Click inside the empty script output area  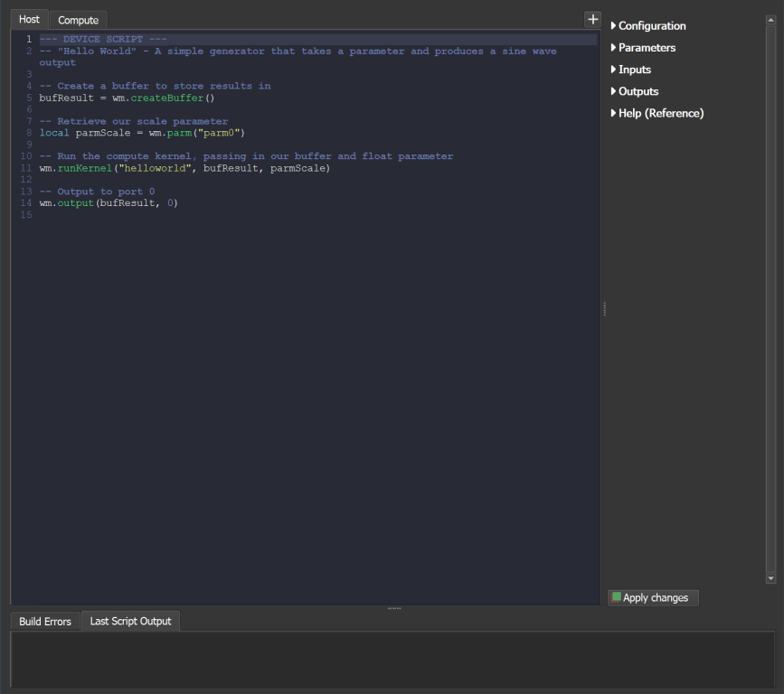pos(392,659)
